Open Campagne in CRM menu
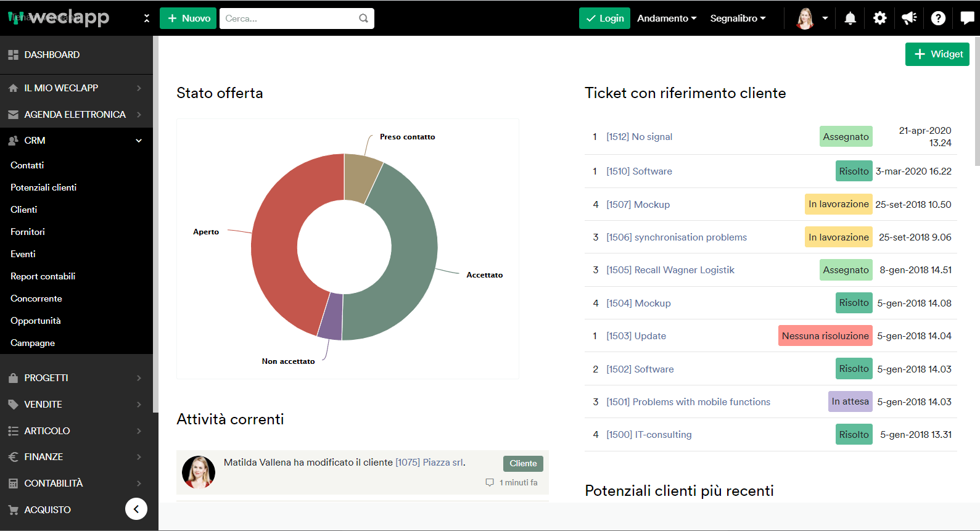Viewport: 980px width, 531px height. tap(33, 343)
